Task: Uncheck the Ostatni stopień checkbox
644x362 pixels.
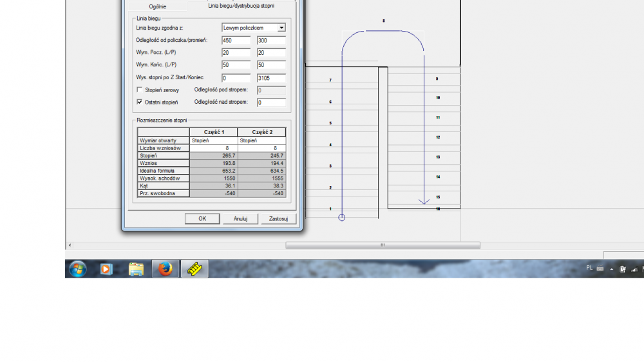Action: click(x=140, y=102)
